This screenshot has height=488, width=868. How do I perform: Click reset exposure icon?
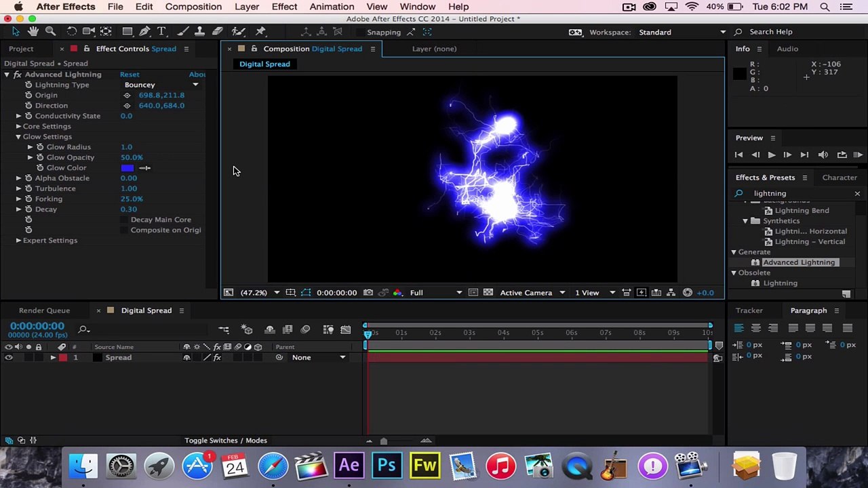688,293
